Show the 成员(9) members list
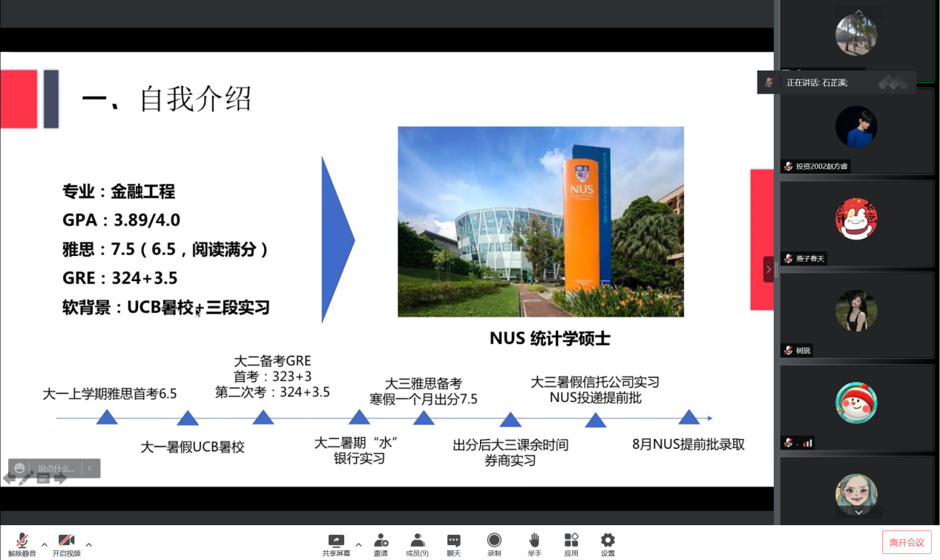The image size is (940, 560). click(x=417, y=544)
